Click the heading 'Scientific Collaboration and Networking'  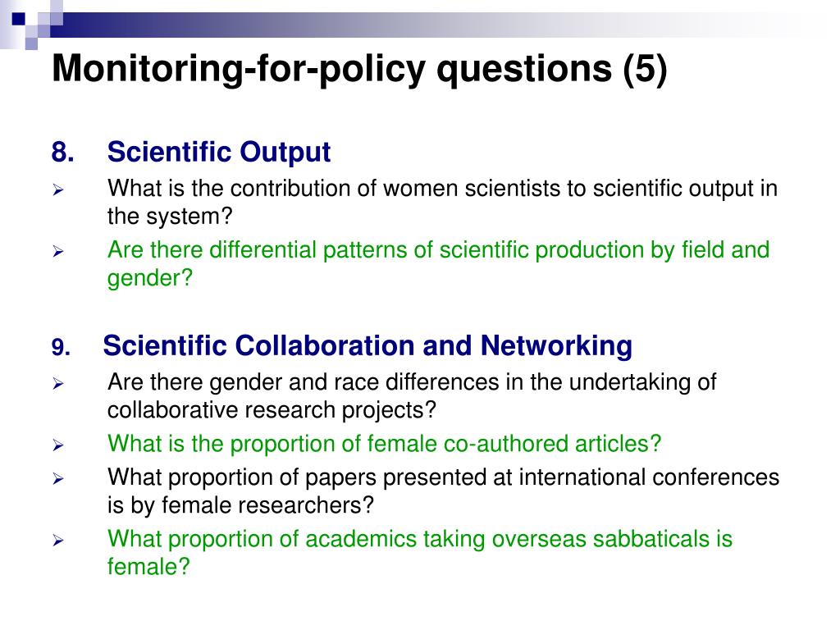tap(367, 345)
